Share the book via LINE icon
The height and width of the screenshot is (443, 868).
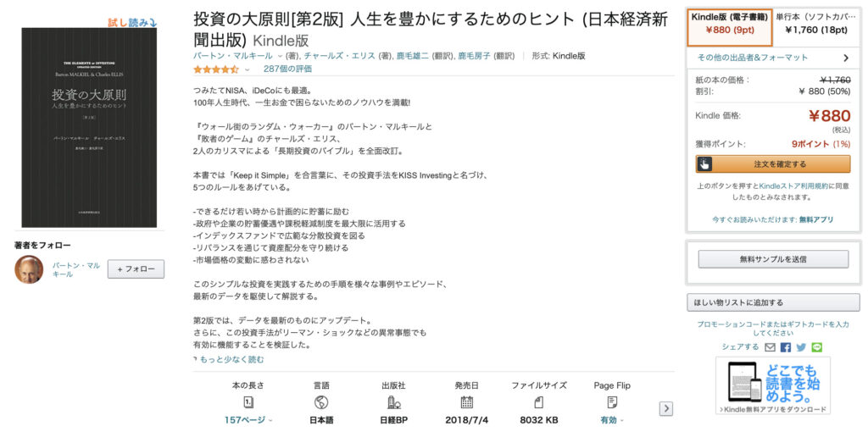[816, 347]
